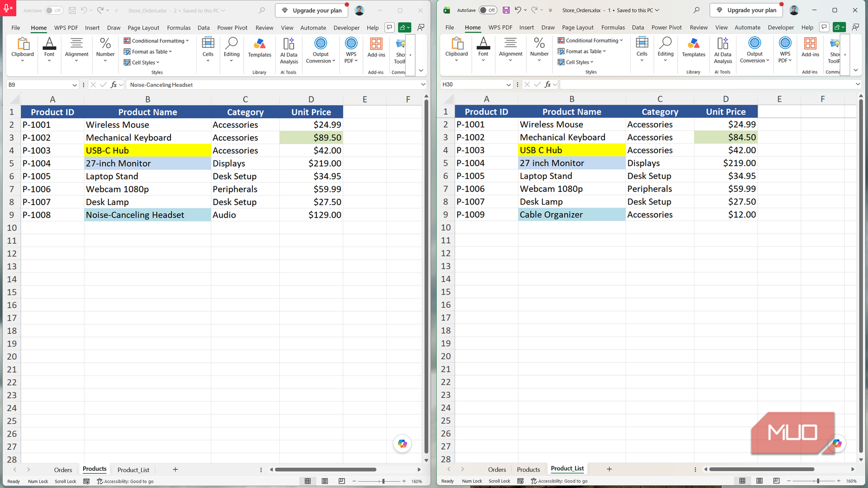Expand Conditional Formatting dropdown in right window
Screen dimensions: 868x488
click(590, 40)
